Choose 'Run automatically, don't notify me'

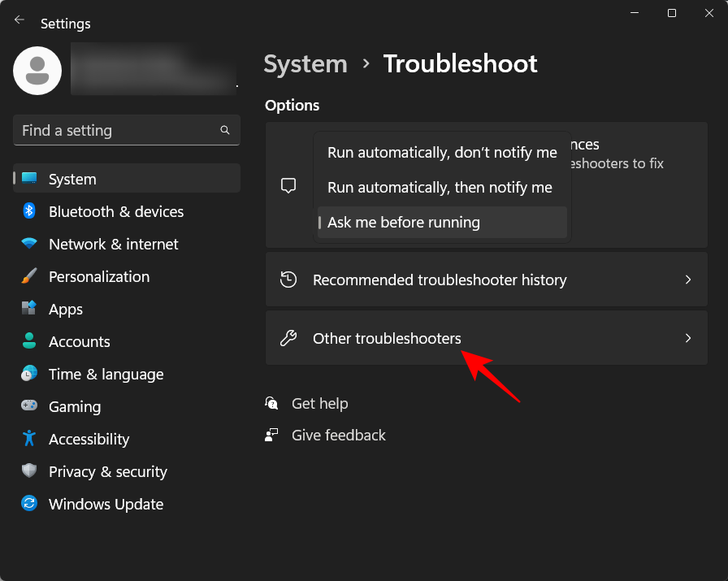tap(441, 152)
